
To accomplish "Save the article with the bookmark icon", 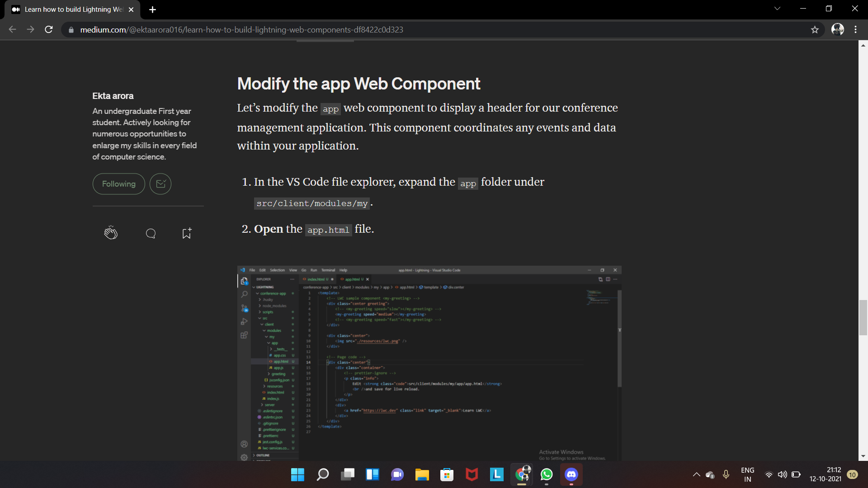I will coord(187,233).
